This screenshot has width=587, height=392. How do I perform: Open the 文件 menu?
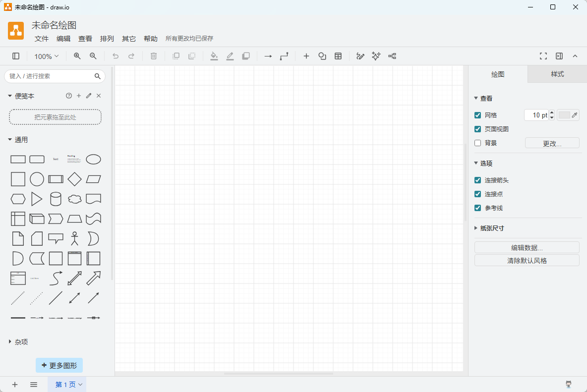pos(42,39)
